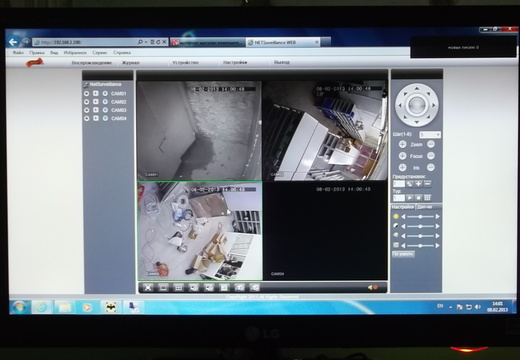Click the Focus plus button

(x=402, y=156)
